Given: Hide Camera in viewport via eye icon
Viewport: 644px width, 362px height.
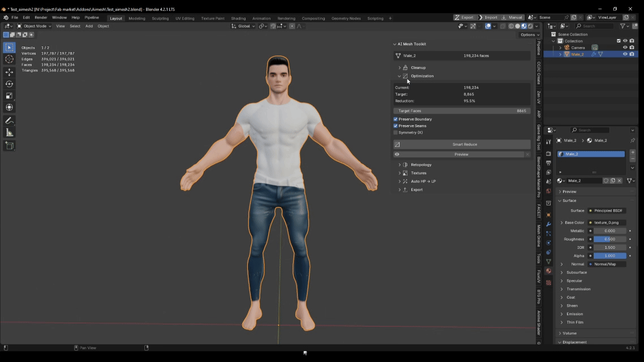Looking at the screenshot, I should pos(625,48).
